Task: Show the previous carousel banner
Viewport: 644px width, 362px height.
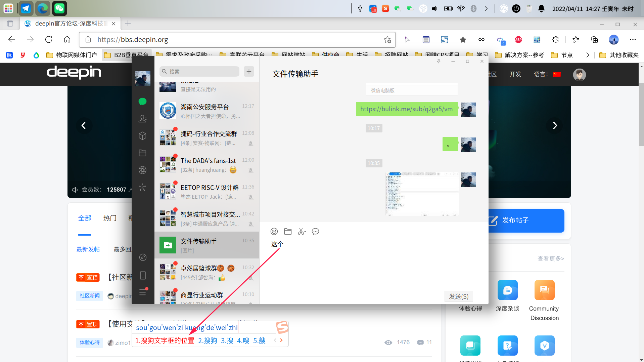Action: click(84, 125)
